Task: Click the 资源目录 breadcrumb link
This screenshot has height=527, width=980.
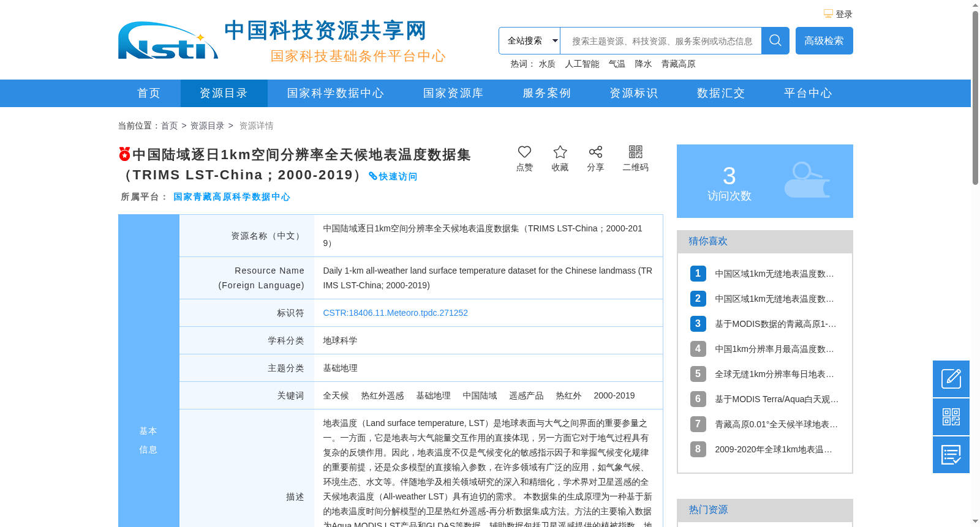Action: [207, 125]
